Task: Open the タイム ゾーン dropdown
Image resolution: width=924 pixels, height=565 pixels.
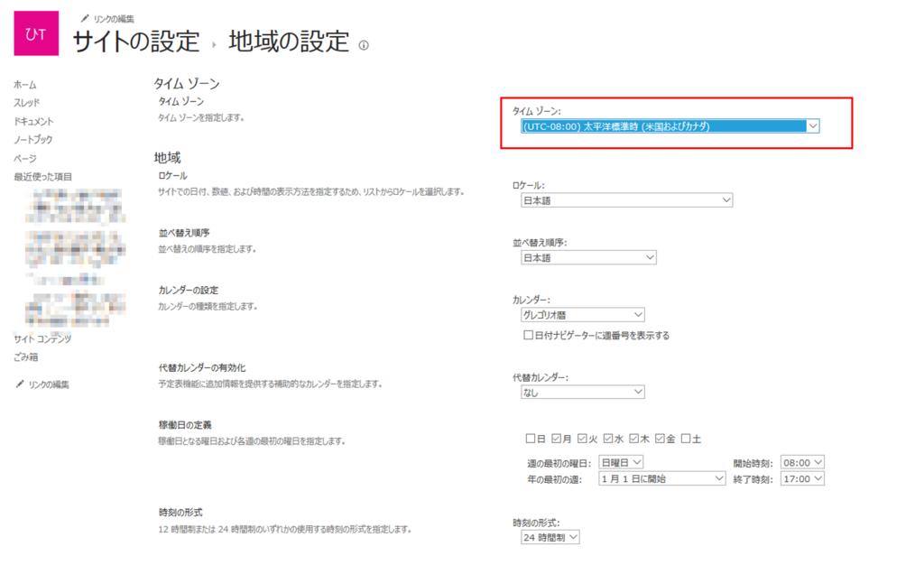Action: [x=670, y=126]
